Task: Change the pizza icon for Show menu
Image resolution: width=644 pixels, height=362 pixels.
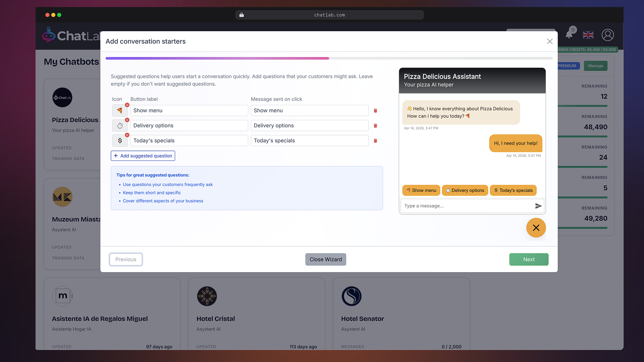Action: (120, 111)
